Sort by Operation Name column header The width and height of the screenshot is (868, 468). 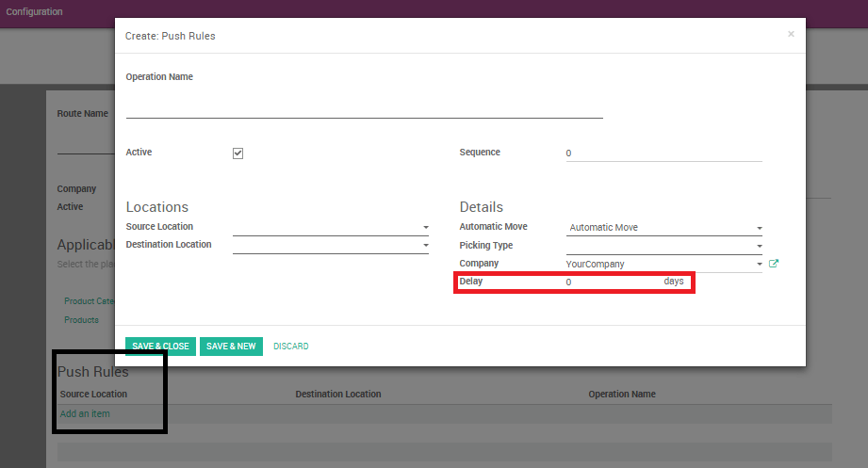tap(622, 394)
